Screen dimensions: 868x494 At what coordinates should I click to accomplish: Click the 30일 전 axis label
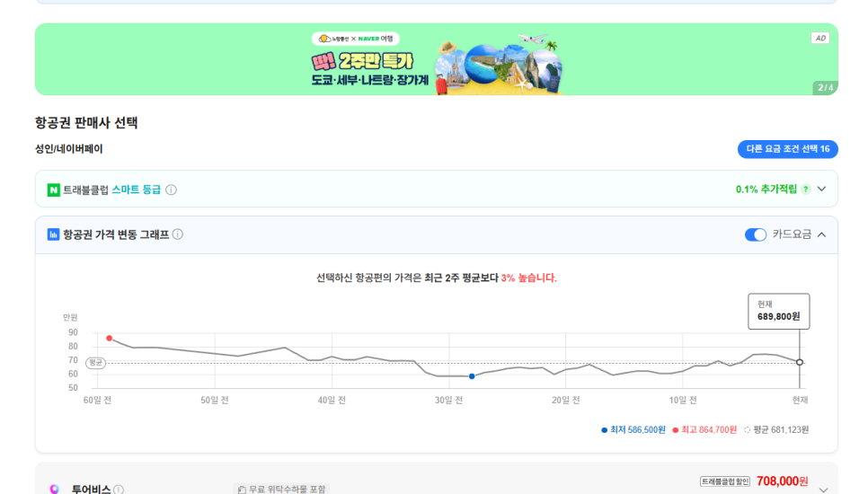click(x=448, y=400)
